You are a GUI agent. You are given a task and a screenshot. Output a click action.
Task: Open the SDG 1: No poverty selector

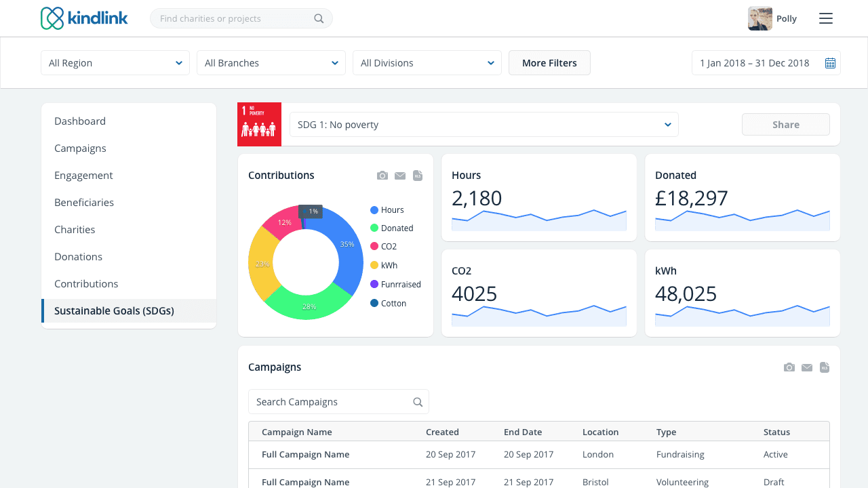tap(484, 125)
